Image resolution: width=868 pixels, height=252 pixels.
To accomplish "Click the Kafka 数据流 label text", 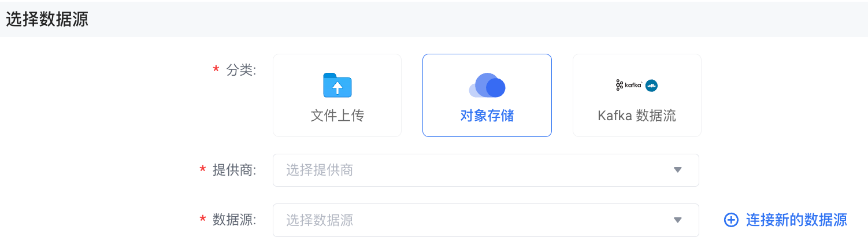I will [x=637, y=116].
